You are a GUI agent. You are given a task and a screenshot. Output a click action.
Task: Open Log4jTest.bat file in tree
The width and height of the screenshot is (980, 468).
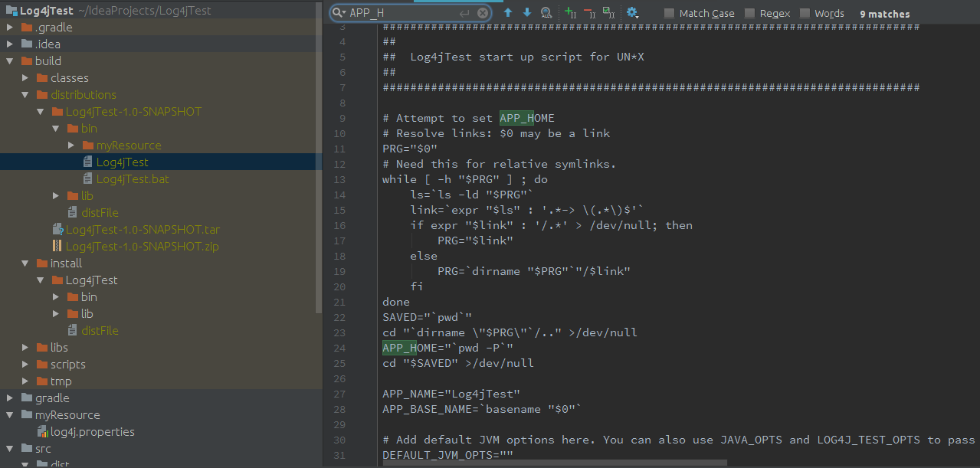(x=132, y=179)
